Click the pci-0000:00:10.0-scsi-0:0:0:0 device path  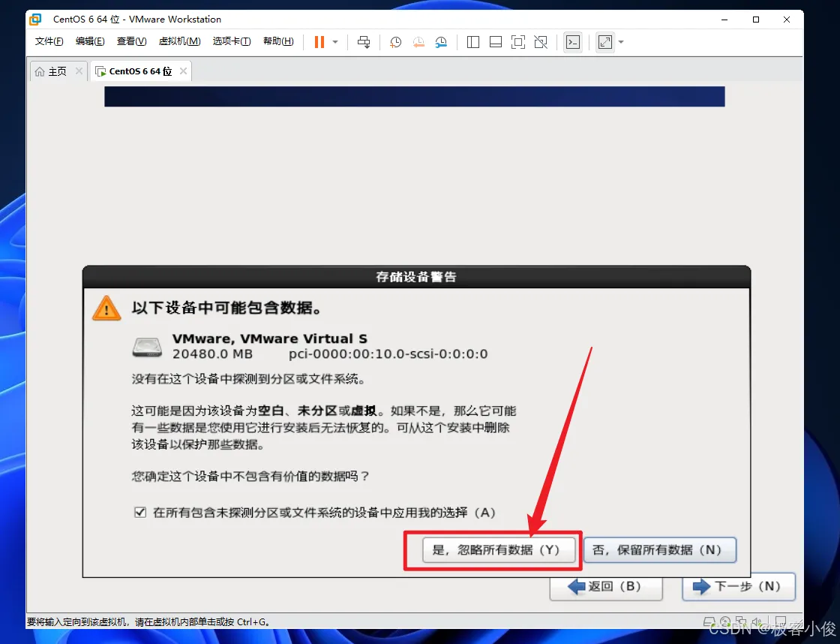(x=388, y=354)
